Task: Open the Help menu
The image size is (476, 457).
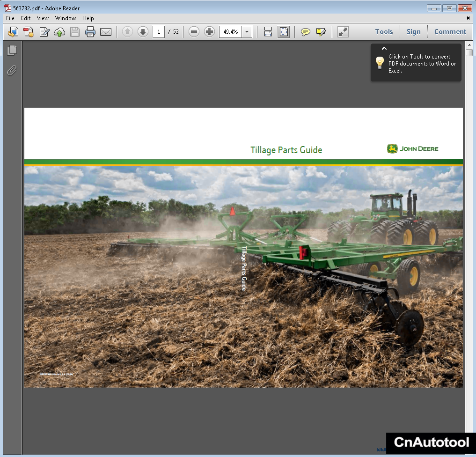Action: [88, 18]
